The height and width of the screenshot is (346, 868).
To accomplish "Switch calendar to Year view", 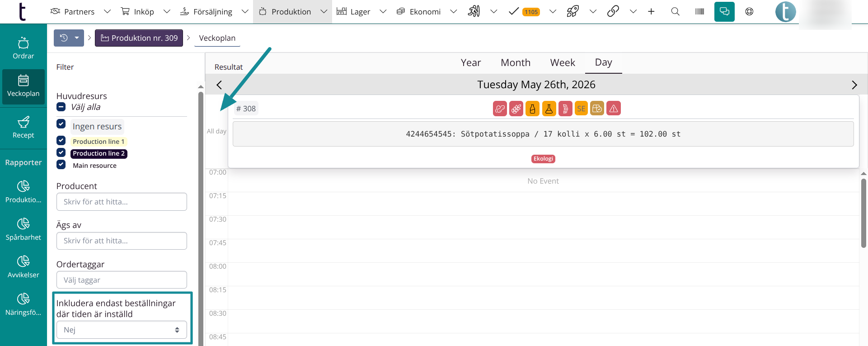I will (471, 62).
